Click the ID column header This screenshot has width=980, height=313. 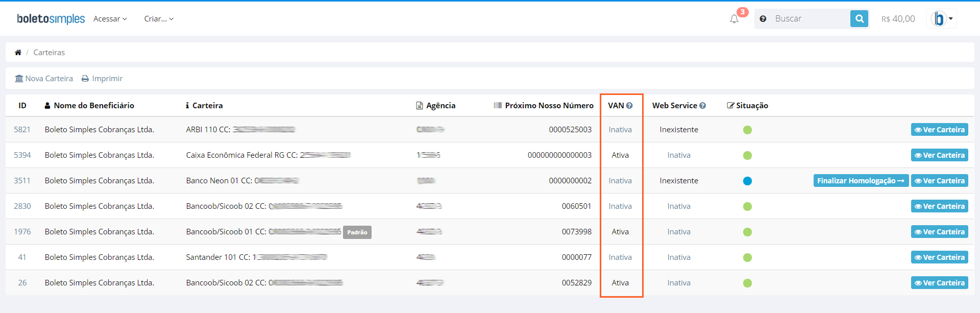point(22,106)
